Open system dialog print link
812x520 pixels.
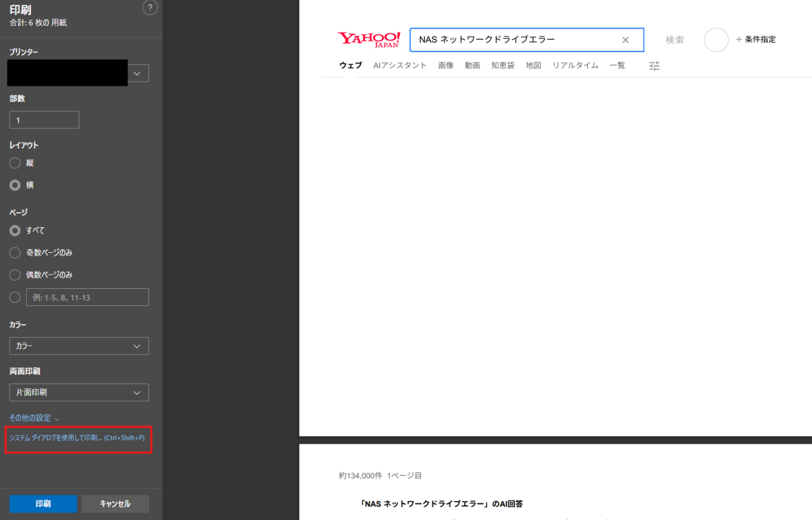[x=77, y=438]
